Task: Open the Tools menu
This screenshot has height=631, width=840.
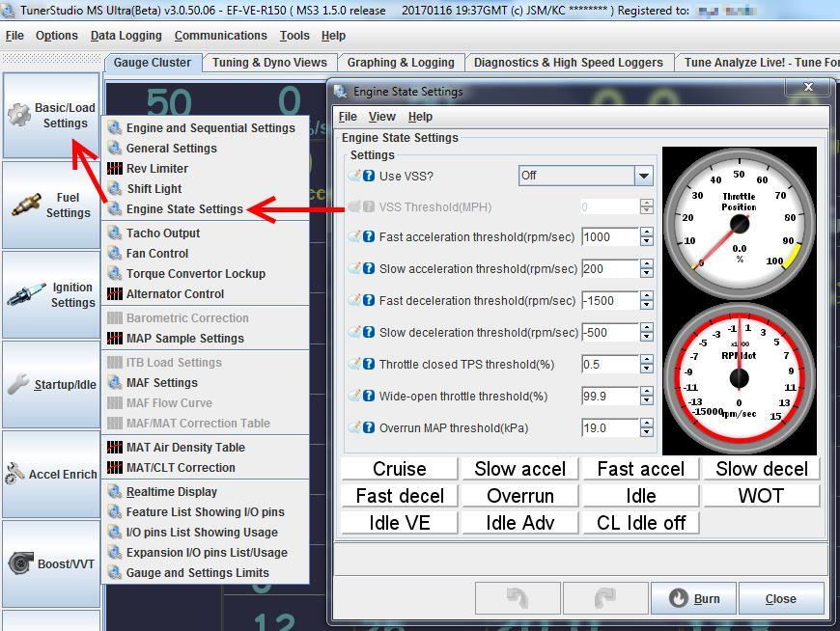Action: (x=294, y=36)
